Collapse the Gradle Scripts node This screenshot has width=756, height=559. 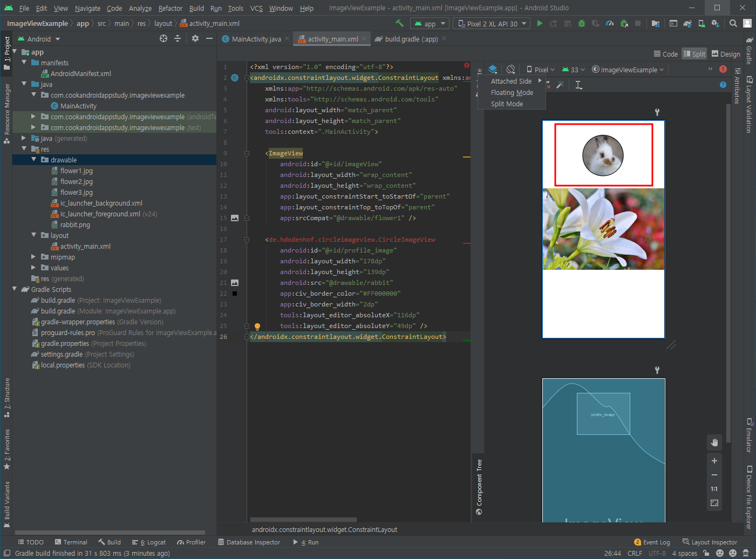[x=15, y=289]
